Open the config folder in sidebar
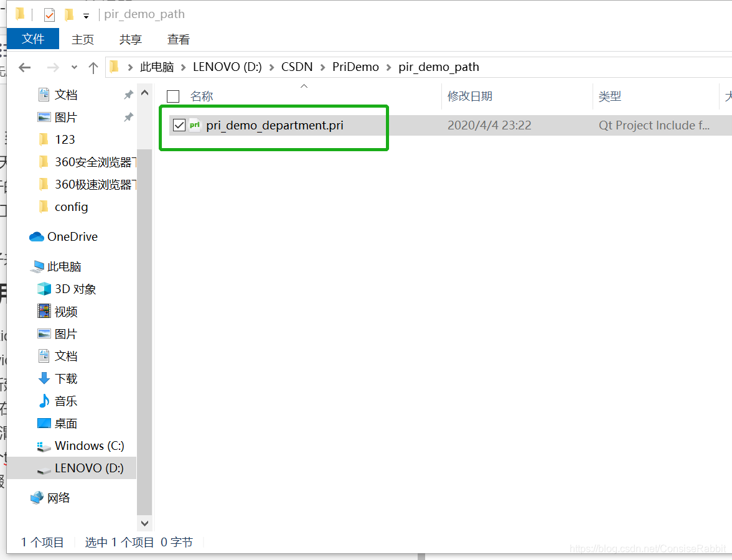The image size is (732, 560). 72,207
